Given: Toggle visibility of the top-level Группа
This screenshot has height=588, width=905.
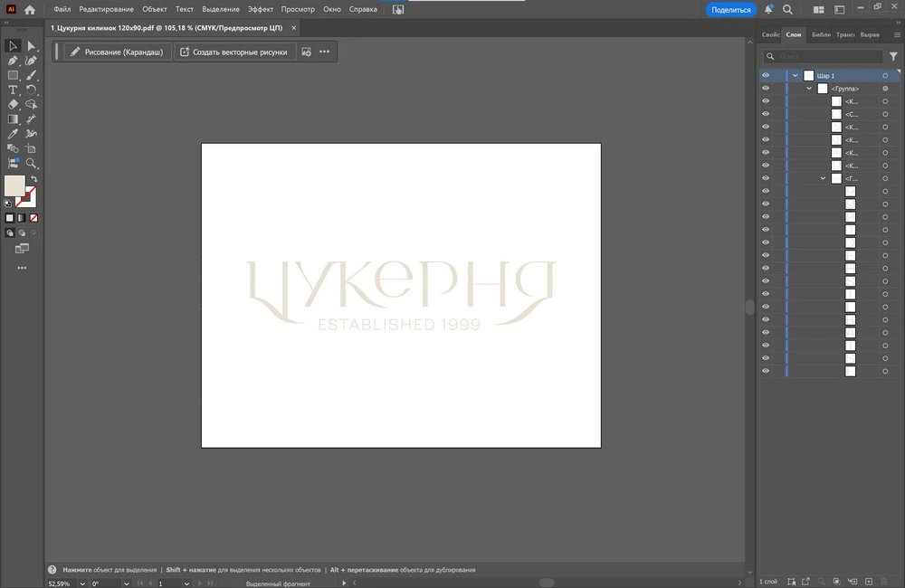Looking at the screenshot, I should pyautogui.click(x=766, y=89).
